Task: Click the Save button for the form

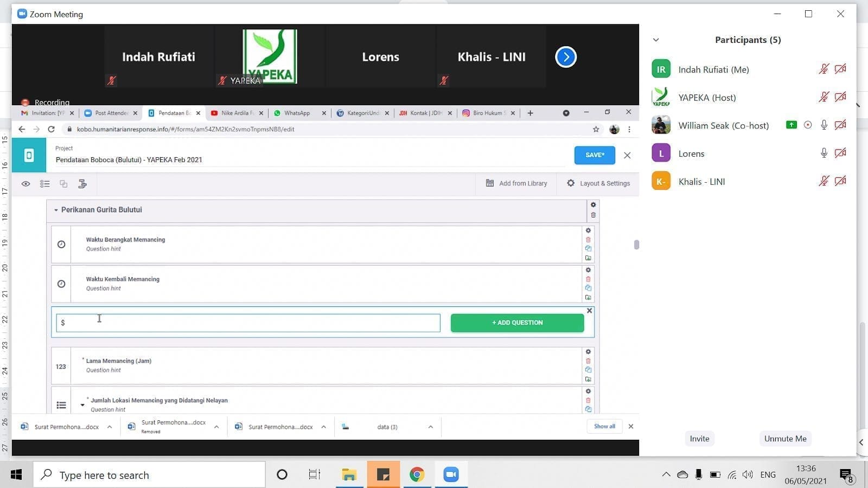Action: [x=595, y=155]
